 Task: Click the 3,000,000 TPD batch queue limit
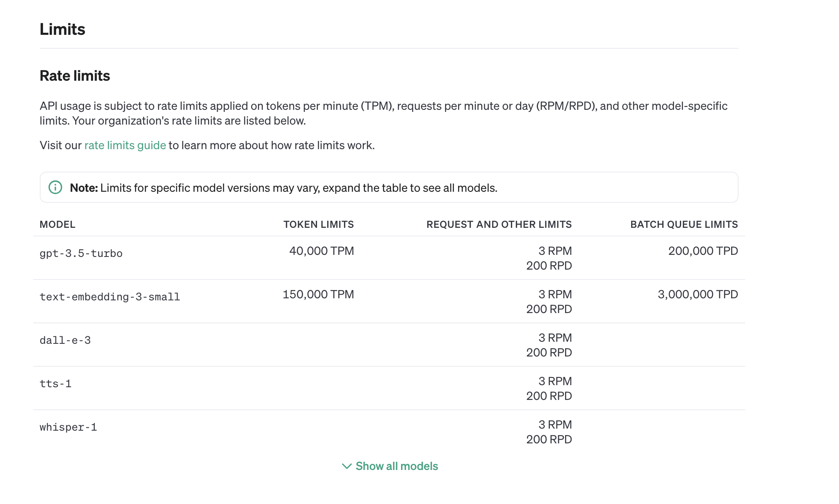698,294
